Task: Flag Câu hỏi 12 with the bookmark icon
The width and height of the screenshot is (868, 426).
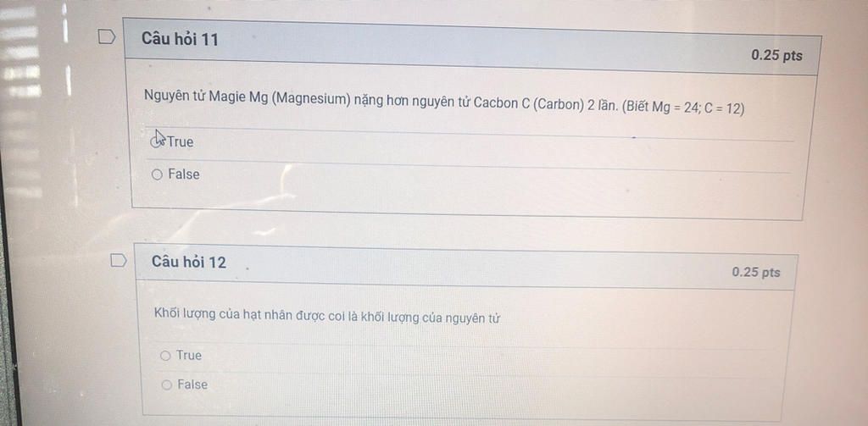Action: coord(119,260)
